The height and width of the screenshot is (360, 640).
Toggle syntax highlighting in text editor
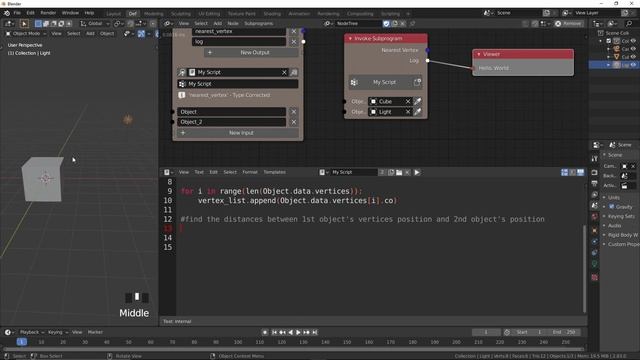click(x=580, y=172)
